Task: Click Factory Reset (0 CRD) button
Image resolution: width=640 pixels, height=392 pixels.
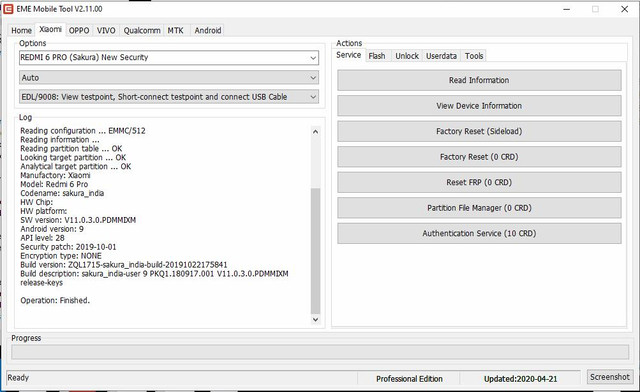Action: 479,157
